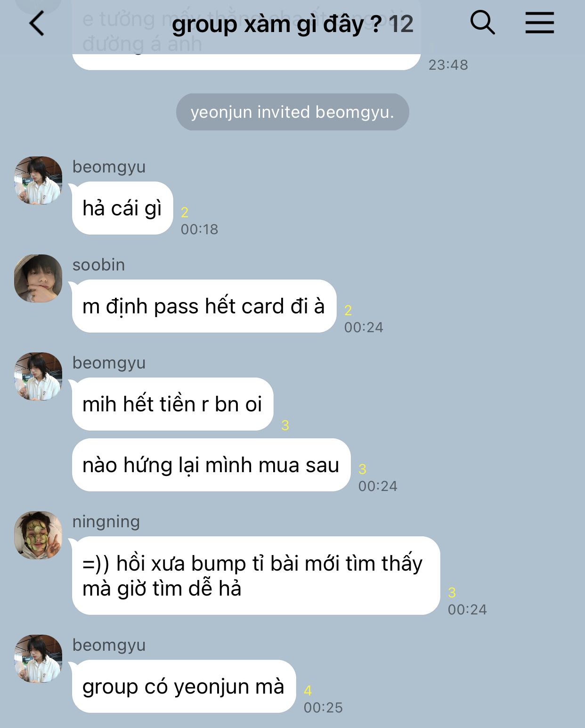Tap the 'mih hết tiền r bn oi' bubble
Screen dimensions: 585x728
pos(172,404)
